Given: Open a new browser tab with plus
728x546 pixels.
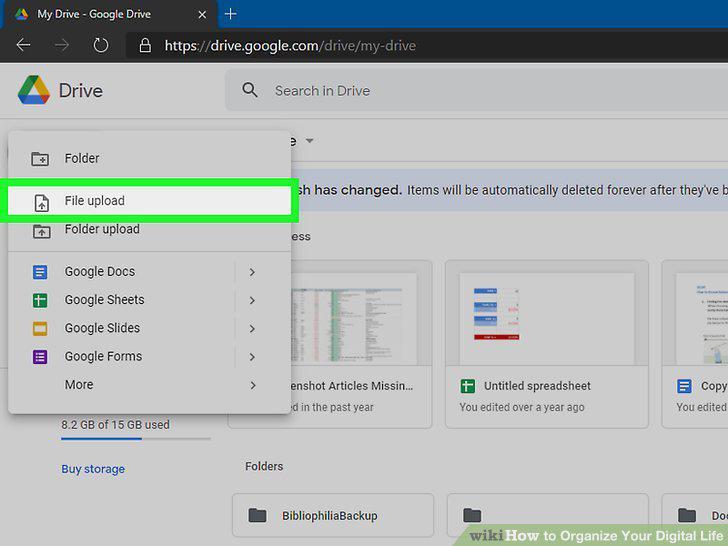Looking at the screenshot, I should click(x=230, y=14).
